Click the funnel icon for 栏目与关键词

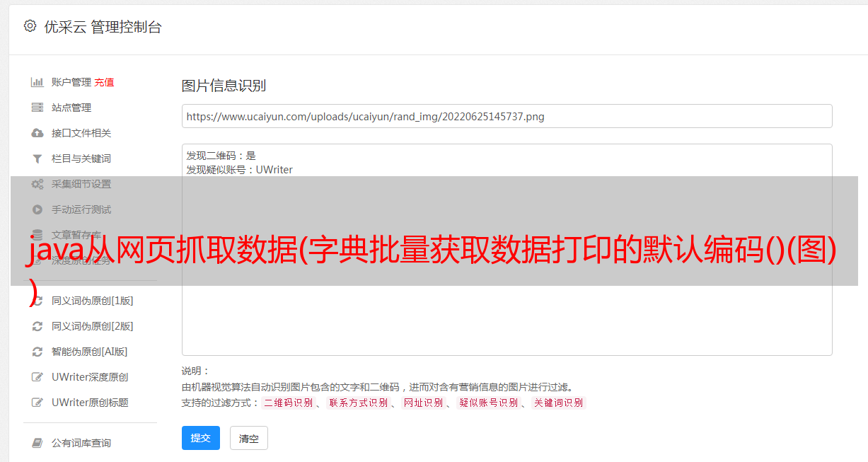(37, 158)
